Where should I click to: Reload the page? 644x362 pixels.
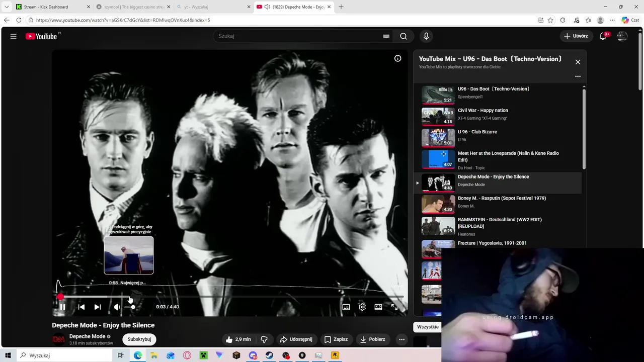pos(19,20)
